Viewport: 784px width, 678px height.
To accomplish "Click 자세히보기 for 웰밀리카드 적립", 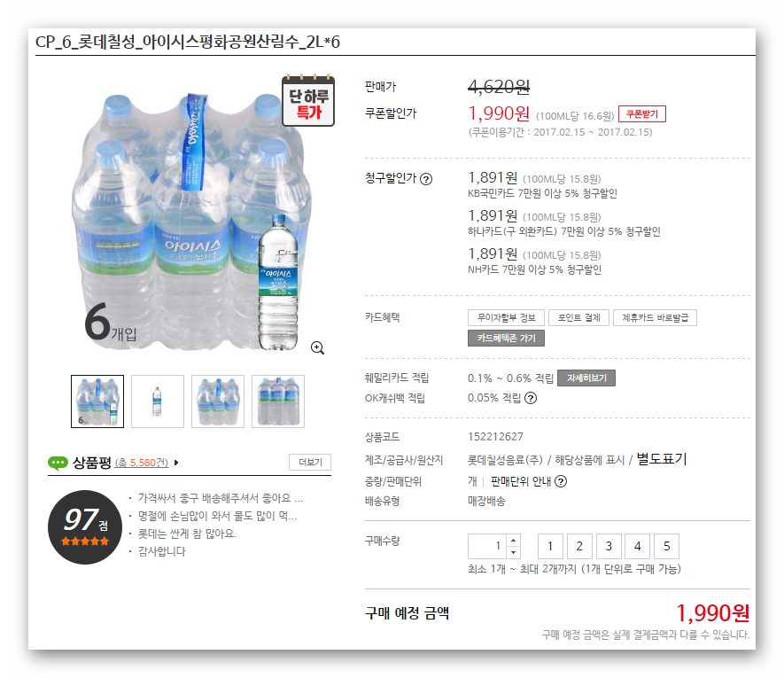I will 586,378.
